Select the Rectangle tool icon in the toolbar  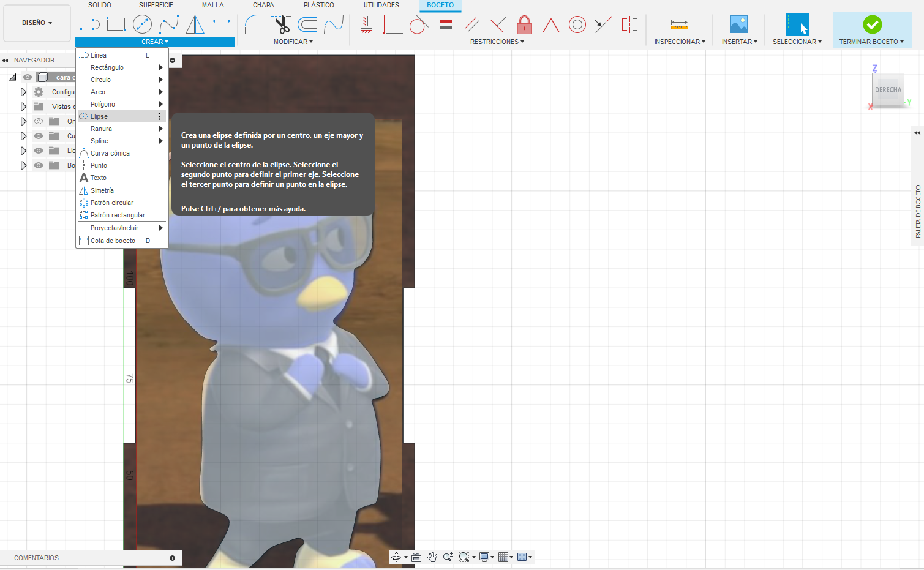click(116, 24)
